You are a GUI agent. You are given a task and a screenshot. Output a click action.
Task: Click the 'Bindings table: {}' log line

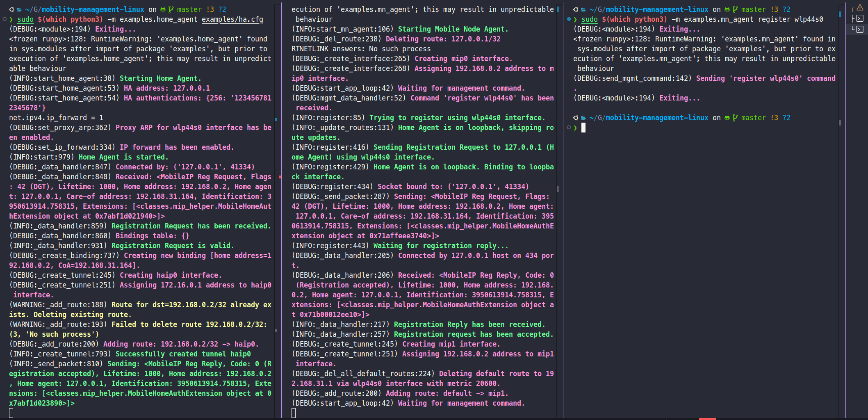[99, 236]
